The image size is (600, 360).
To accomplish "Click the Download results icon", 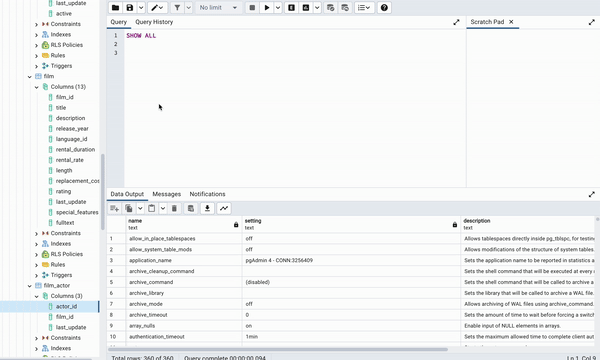I will pyautogui.click(x=207, y=209).
